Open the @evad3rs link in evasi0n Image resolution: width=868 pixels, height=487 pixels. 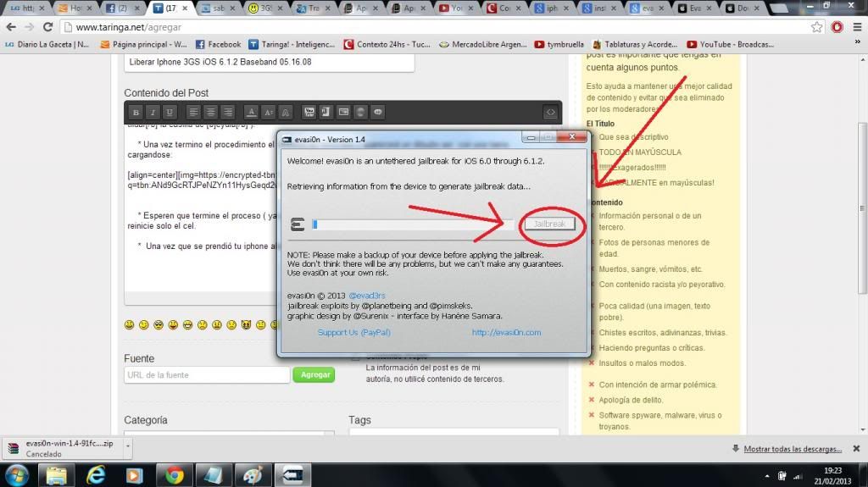point(366,296)
